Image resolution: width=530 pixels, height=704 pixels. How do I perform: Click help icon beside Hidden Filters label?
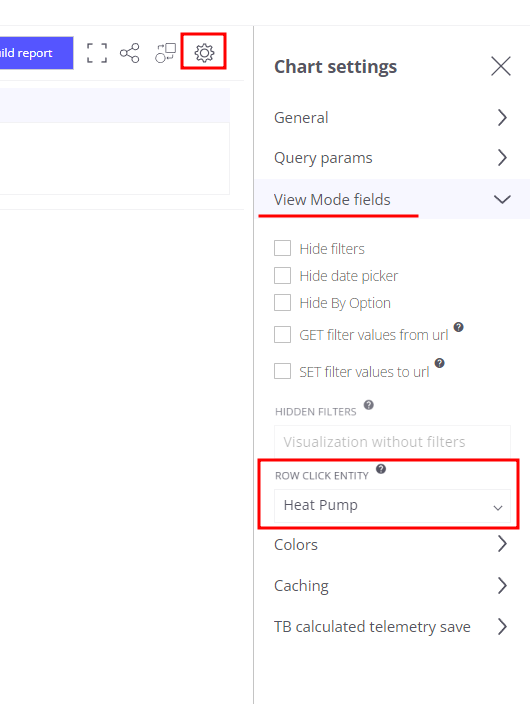tap(368, 405)
